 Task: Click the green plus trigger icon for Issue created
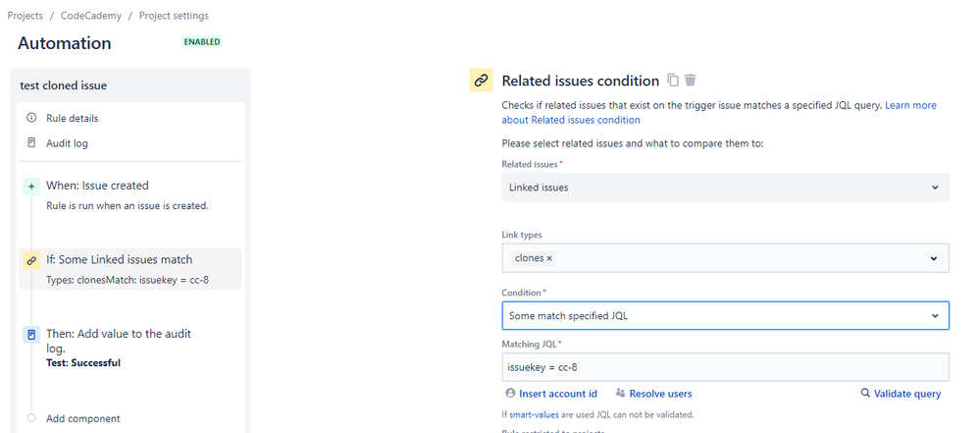click(x=31, y=187)
